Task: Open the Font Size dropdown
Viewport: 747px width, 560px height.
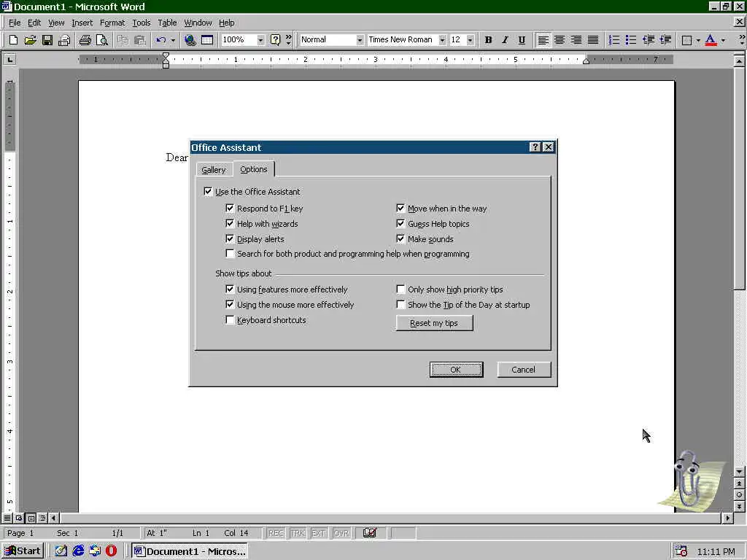Action: tap(471, 40)
